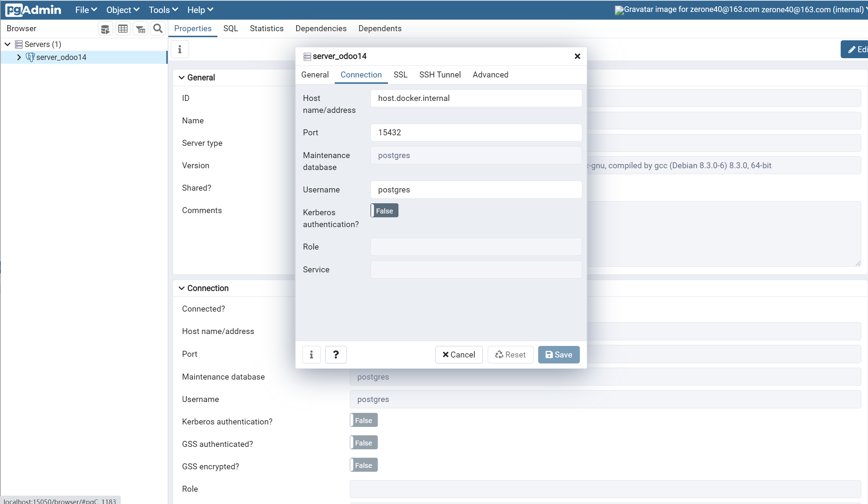The image size is (868, 504).
Task: Click the pgAdmin logo
Action: click(34, 10)
